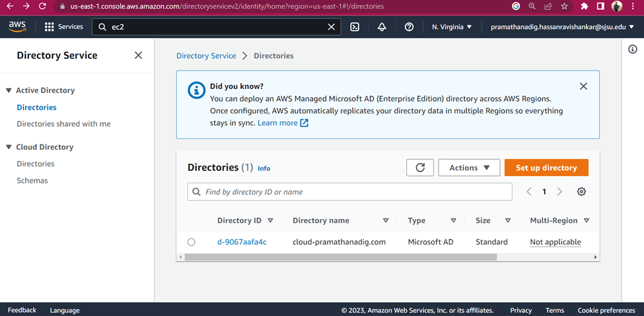Click the table scrollbar's left arrow
The width and height of the screenshot is (644, 316).
[180, 257]
